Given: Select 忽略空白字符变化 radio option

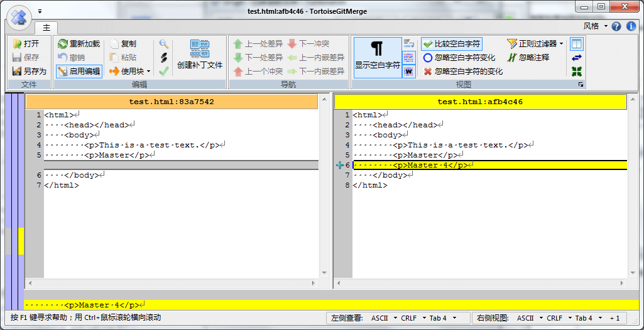Looking at the screenshot, I should [459, 58].
